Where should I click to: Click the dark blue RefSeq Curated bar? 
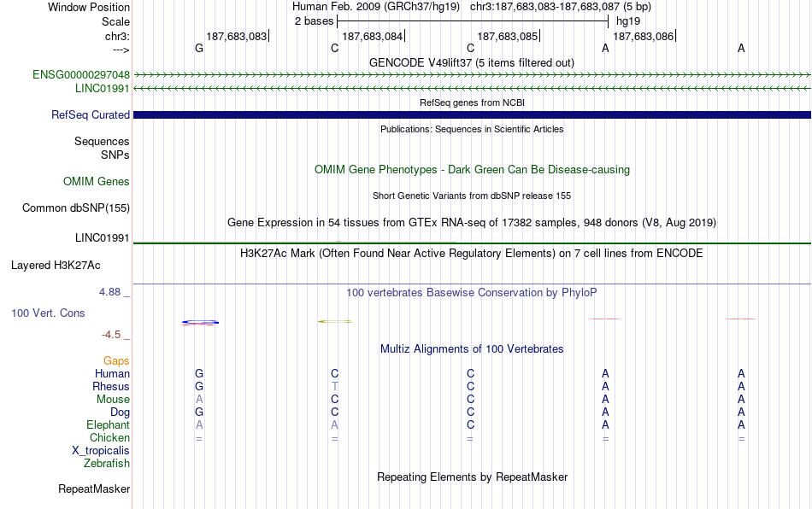coord(472,114)
